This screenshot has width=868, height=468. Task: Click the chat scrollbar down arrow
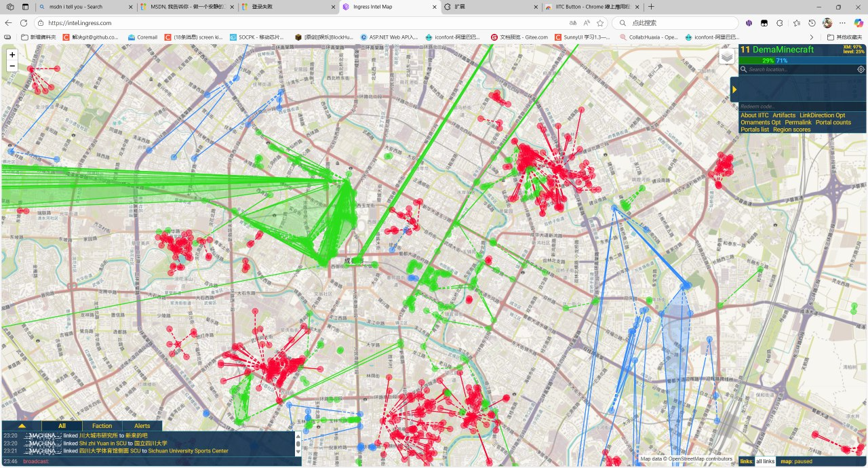298,452
